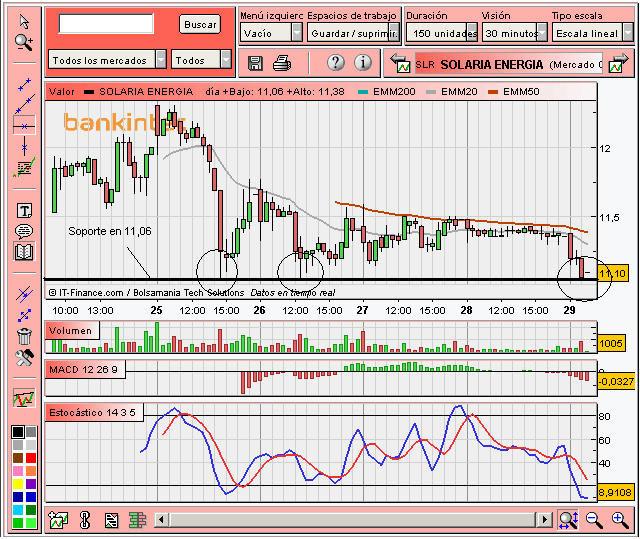Viewport: 640px width, 539px height.
Task: Click the yellow '11,10' price label
Action: click(613, 273)
